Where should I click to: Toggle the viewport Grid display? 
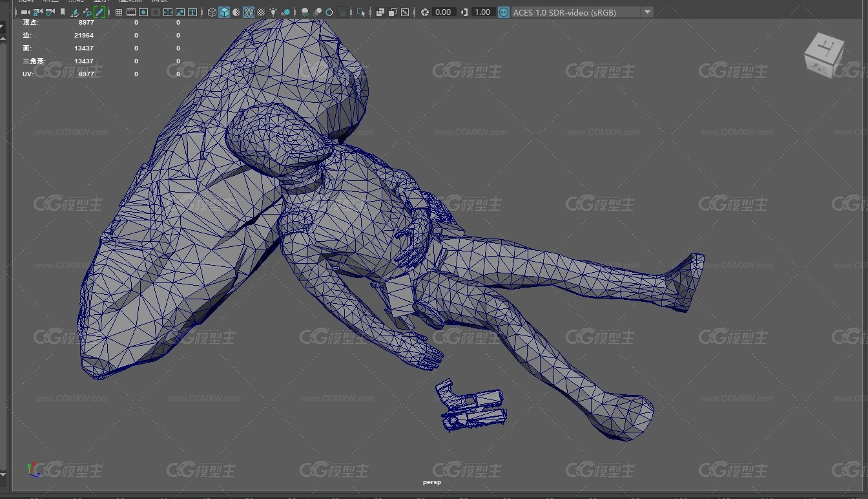point(119,12)
